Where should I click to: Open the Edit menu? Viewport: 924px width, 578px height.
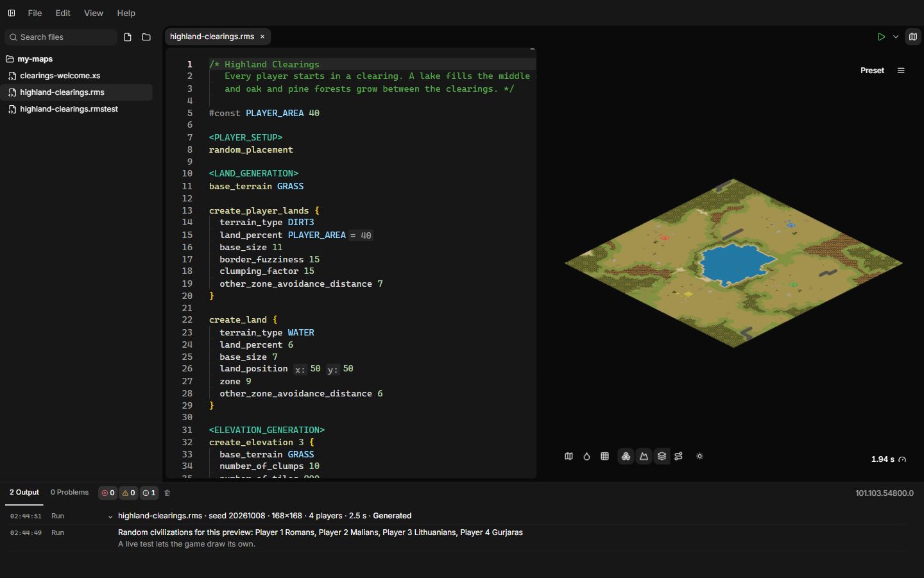pyautogui.click(x=63, y=13)
